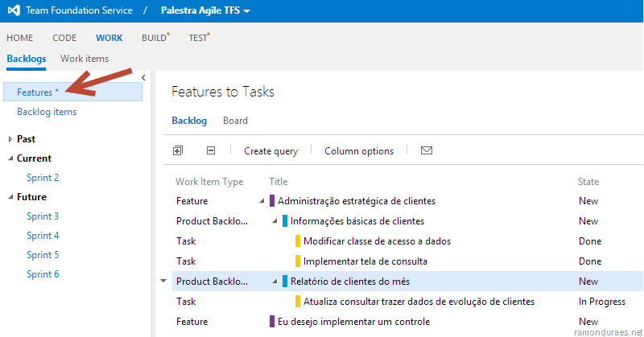The width and height of the screenshot is (644, 337).
Task: Click the Title column header
Action: 278,182
